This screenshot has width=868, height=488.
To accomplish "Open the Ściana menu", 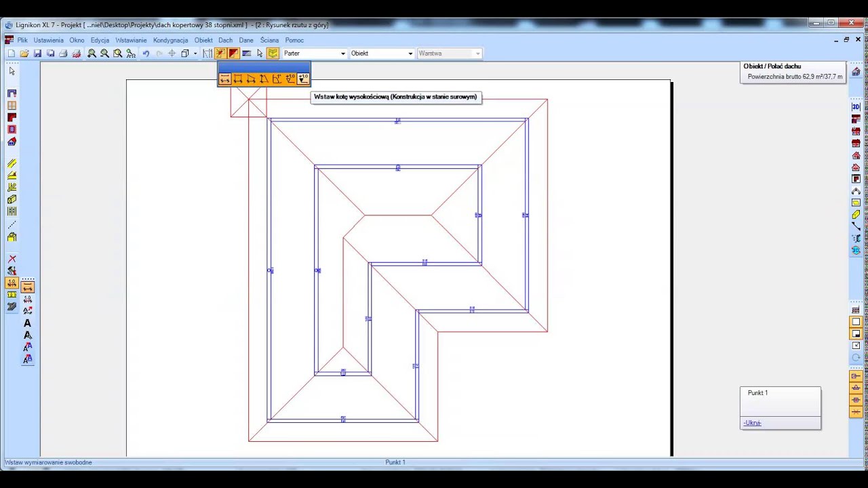I will click(x=269, y=40).
